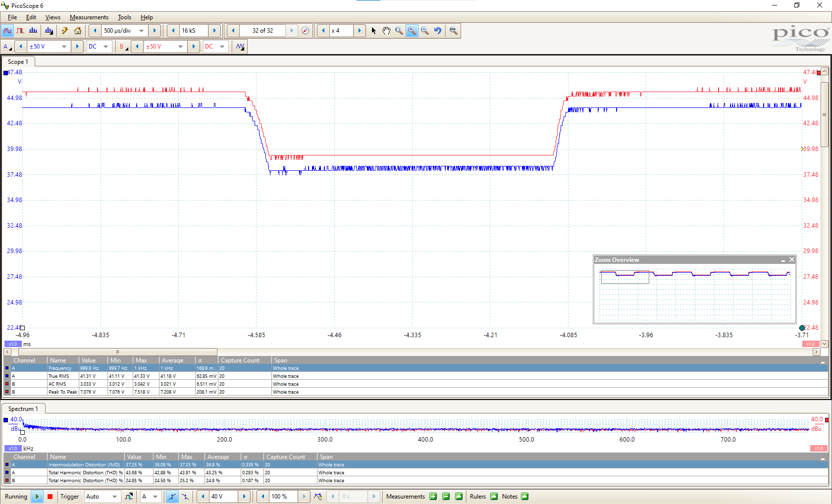This screenshot has height=504, width=832.
Task: Open Channel B DC coupling dropdown
Action: pos(222,47)
